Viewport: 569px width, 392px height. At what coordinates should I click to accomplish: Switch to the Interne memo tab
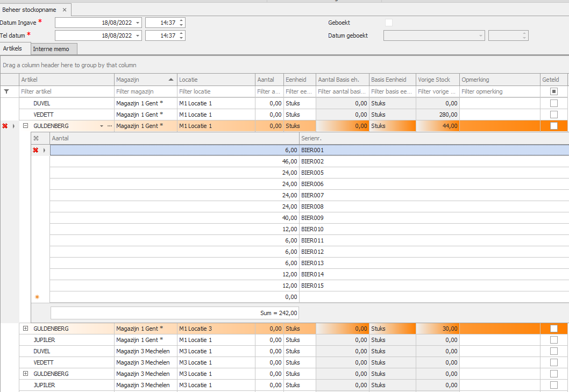point(51,49)
